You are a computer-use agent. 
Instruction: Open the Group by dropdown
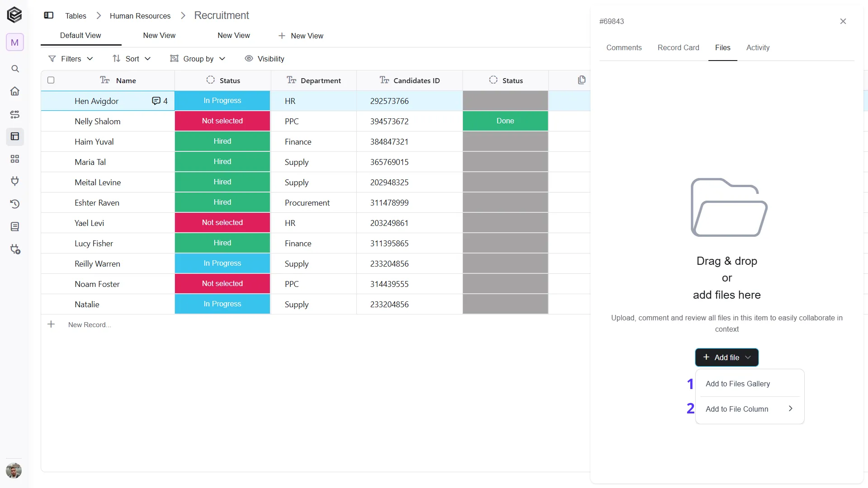click(x=198, y=59)
